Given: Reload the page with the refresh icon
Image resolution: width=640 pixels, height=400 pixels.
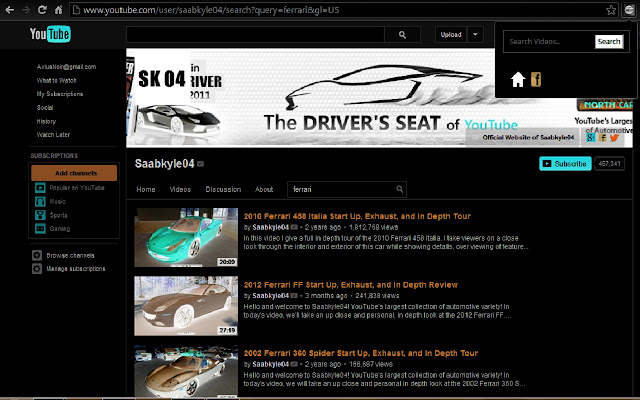Looking at the screenshot, I should point(42,10).
